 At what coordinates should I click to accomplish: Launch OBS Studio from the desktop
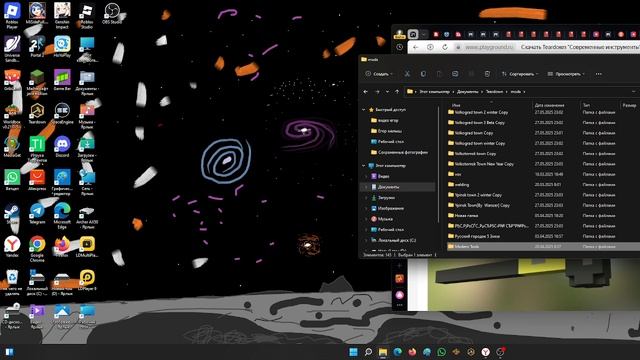[112, 14]
